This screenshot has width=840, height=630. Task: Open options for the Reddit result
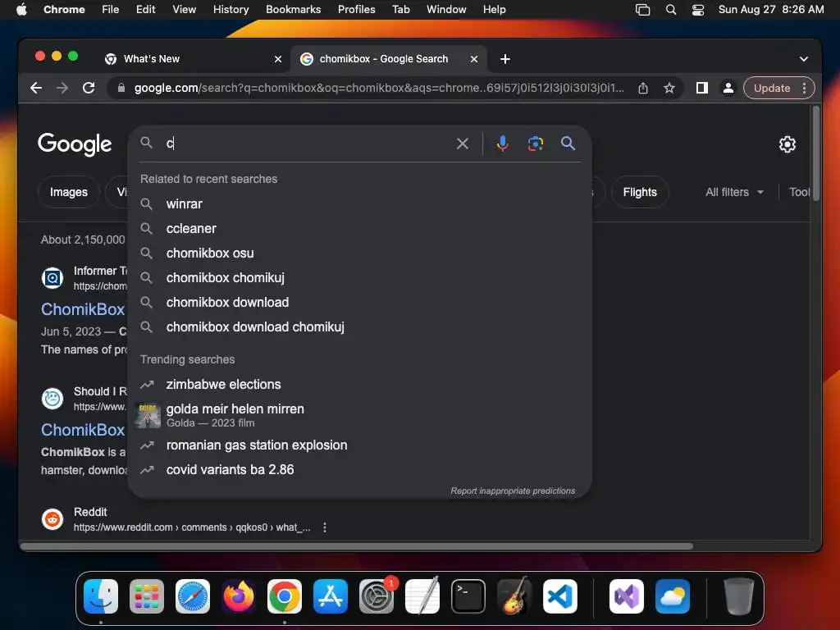tap(325, 527)
